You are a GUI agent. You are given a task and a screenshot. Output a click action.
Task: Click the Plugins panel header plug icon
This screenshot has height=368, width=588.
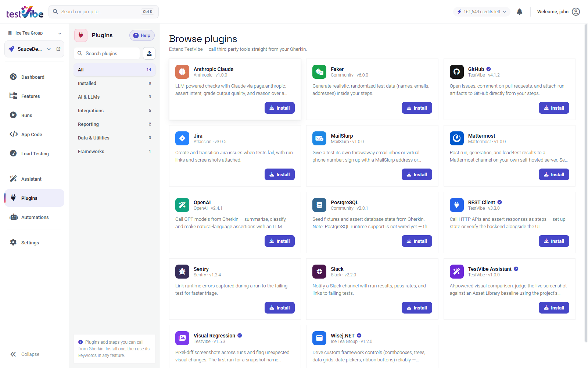point(81,35)
